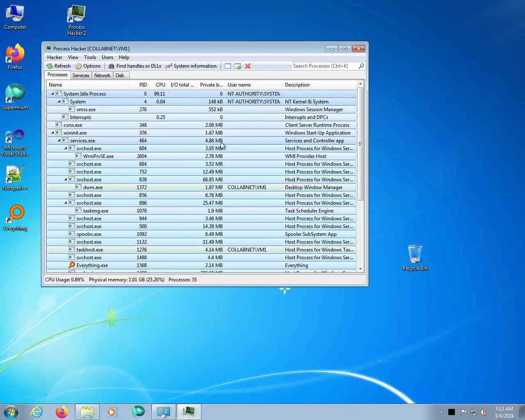Screen dimensions: 525x420
Task: Click the search magnifier icon
Action: point(361,66)
